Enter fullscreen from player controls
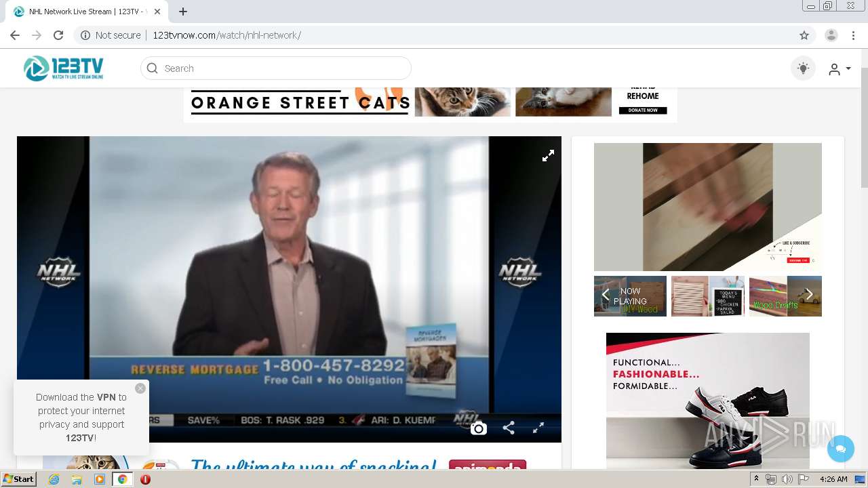The image size is (868, 488). (538, 428)
